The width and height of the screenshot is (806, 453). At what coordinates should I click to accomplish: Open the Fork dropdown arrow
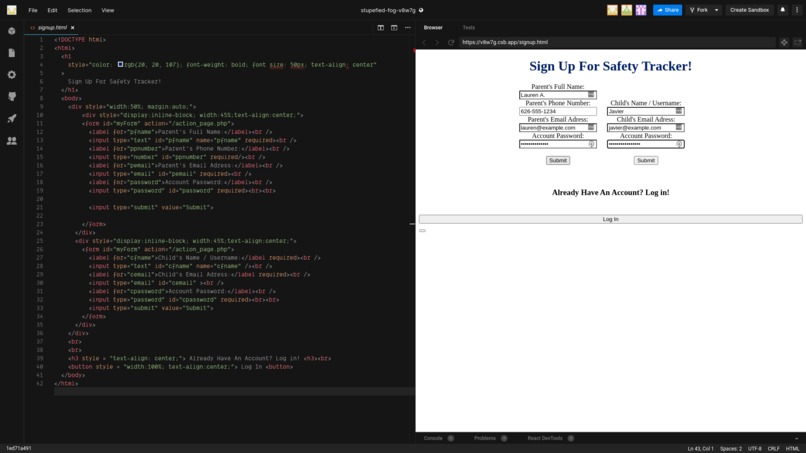click(717, 10)
